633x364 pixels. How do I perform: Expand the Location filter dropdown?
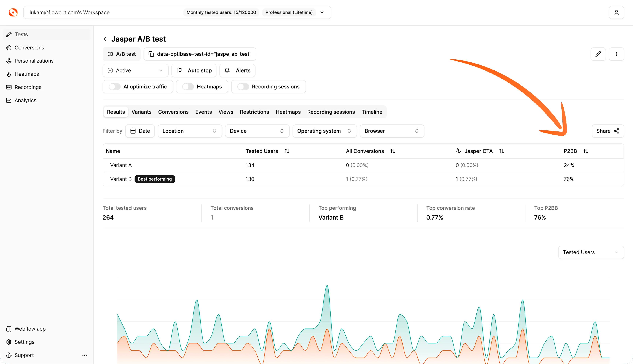pos(190,131)
